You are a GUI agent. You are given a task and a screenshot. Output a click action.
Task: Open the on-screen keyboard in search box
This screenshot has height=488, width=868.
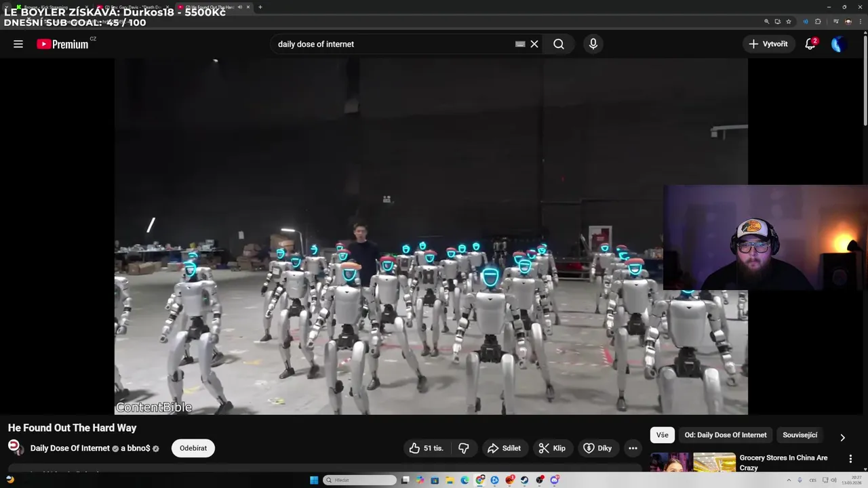[520, 44]
